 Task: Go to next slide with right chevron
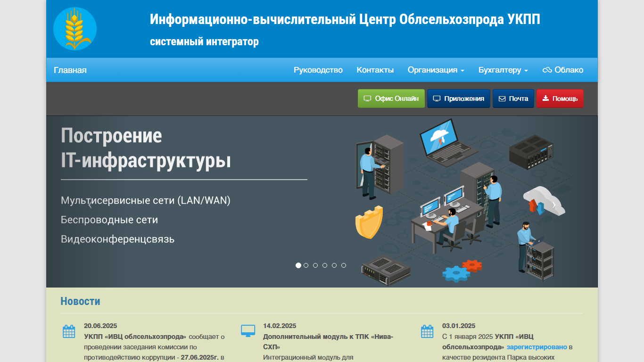553,205
